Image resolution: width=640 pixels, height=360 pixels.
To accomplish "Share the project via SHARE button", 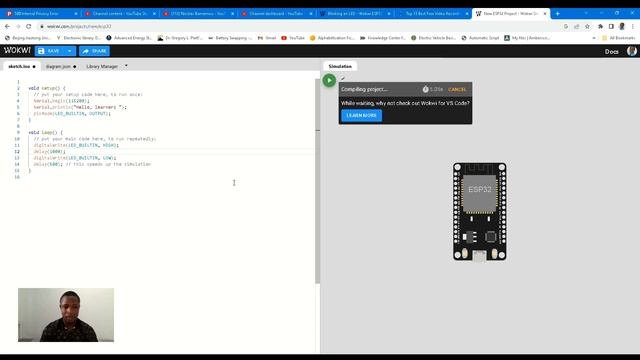I will [94, 51].
